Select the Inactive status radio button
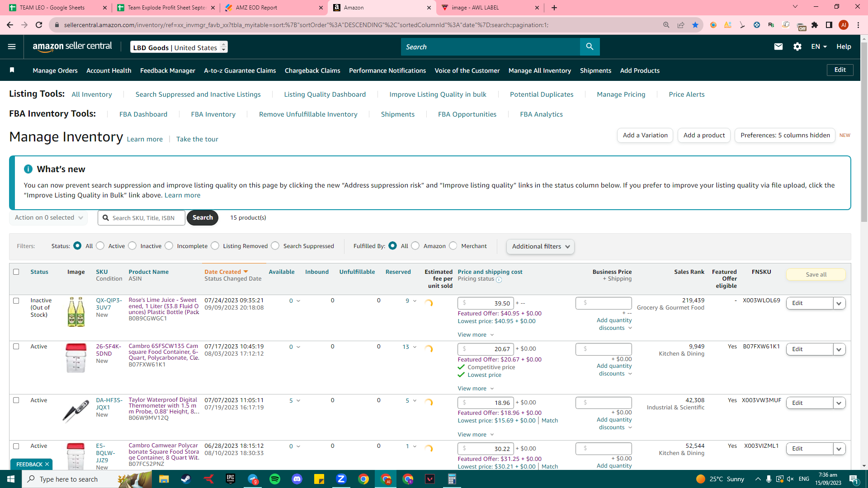Viewport: 868px width, 488px height. click(132, 246)
